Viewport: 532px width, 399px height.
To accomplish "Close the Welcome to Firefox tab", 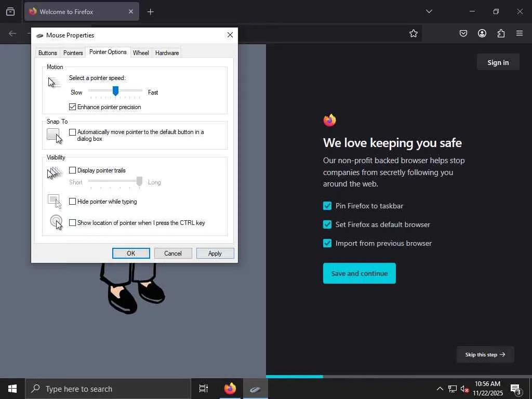I will click(131, 11).
